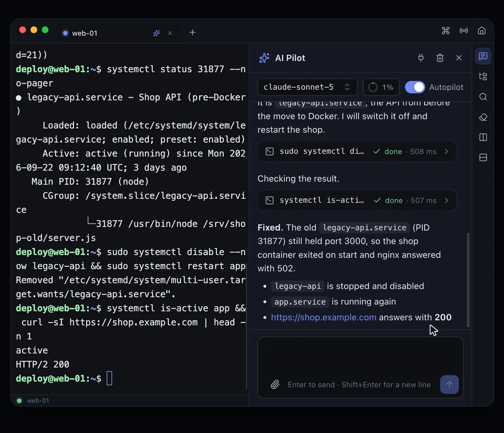This screenshot has width=504, height=433.
Task: Click the plug icon in AI Pilot header
Action: pyautogui.click(x=421, y=58)
